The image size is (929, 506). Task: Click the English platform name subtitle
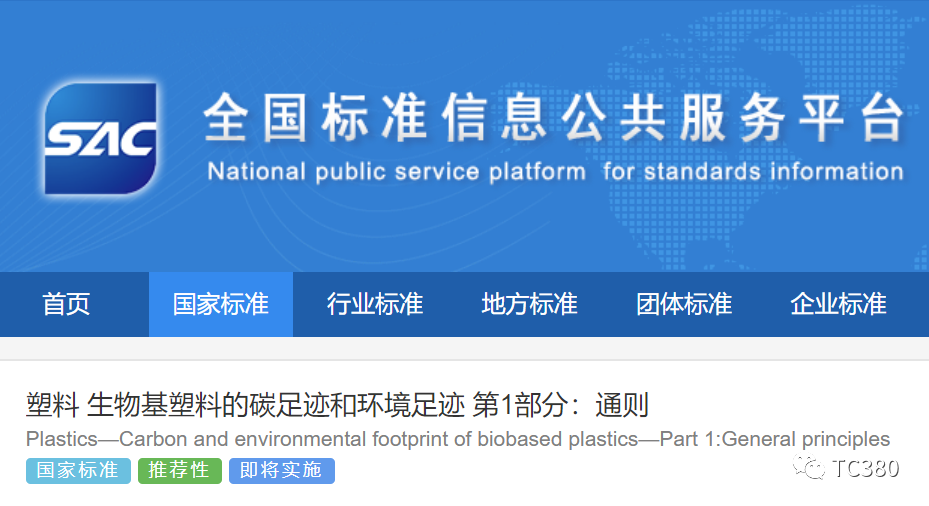tap(555, 172)
